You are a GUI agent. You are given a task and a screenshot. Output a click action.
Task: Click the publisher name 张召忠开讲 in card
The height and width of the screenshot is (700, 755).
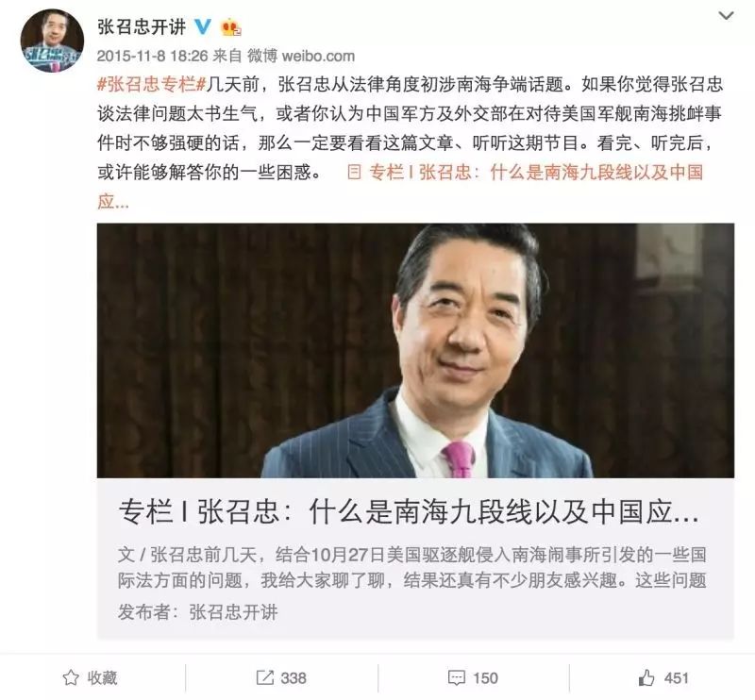pos(233,612)
